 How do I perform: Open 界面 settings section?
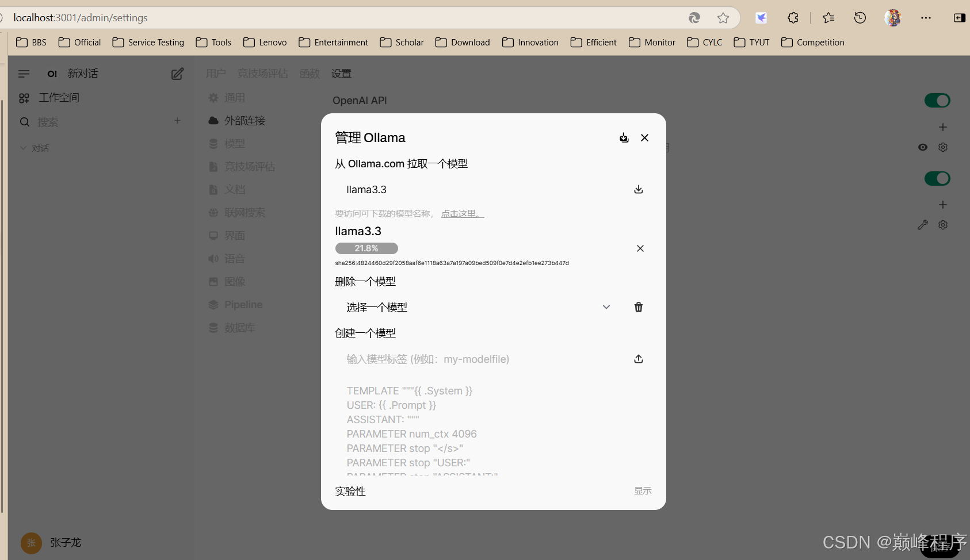coord(227,236)
